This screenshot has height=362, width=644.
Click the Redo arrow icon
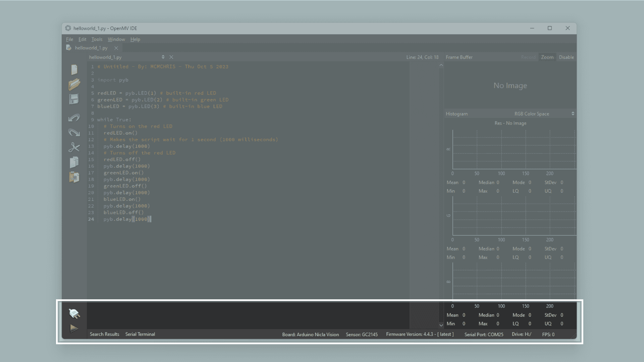click(x=74, y=133)
